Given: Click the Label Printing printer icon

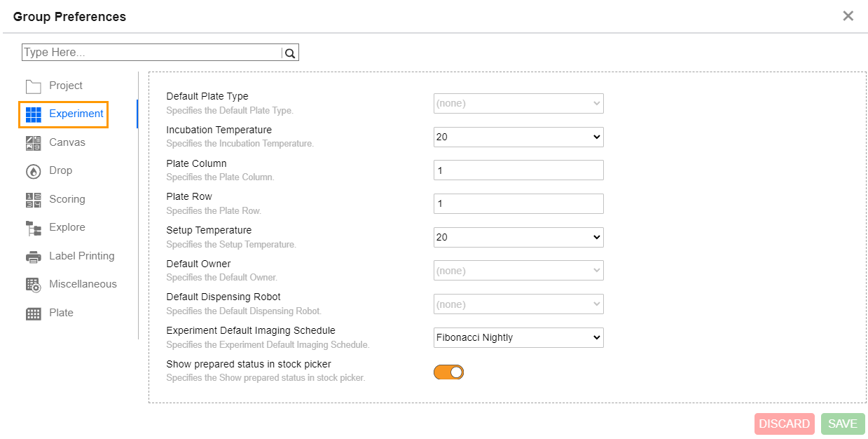Looking at the screenshot, I should pyautogui.click(x=34, y=257).
